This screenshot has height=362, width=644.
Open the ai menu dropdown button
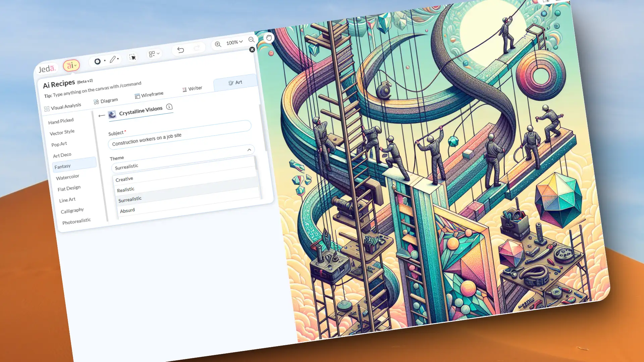71,65
